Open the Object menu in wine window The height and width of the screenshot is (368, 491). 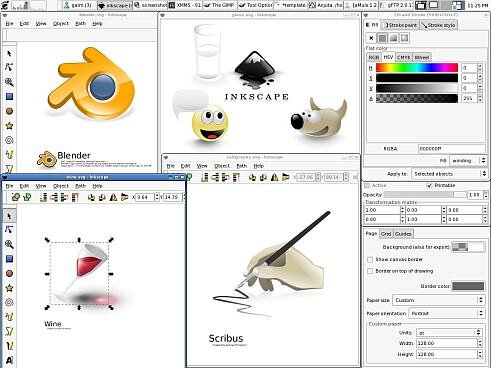pos(61,186)
